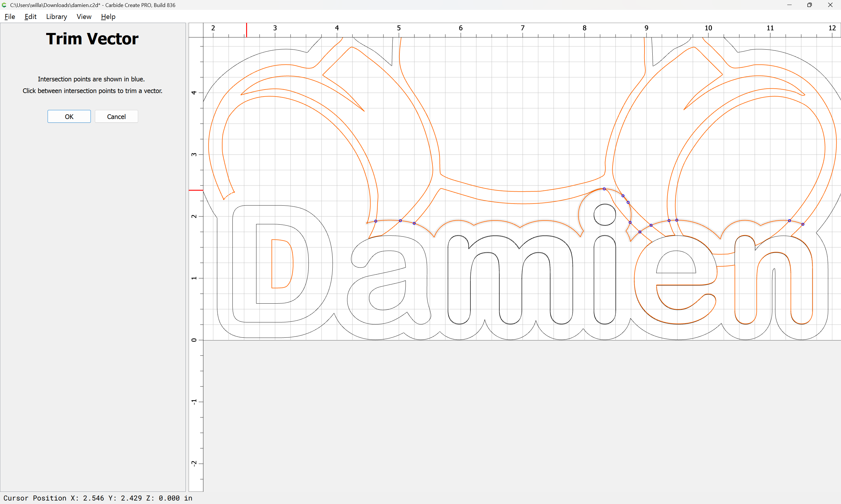Click inside the innermost orange D outline
The height and width of the screenshot is (504, 841).
[x=282, y=264]
